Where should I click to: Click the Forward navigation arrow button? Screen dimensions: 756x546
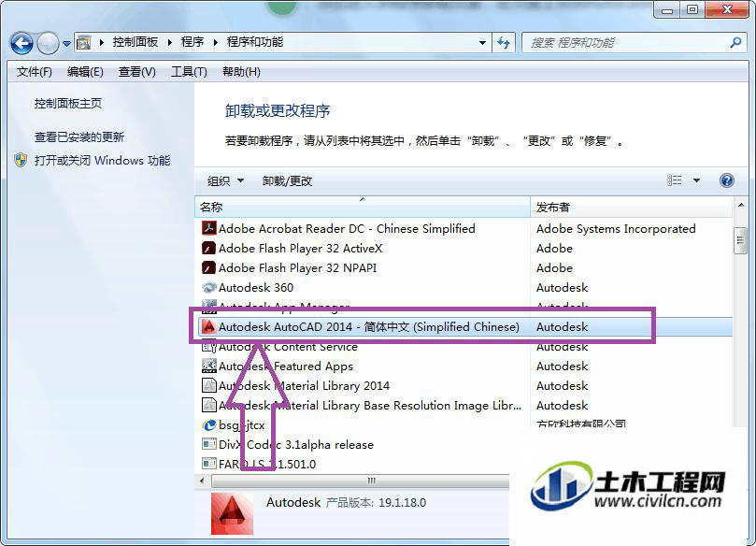coord(48,44)
